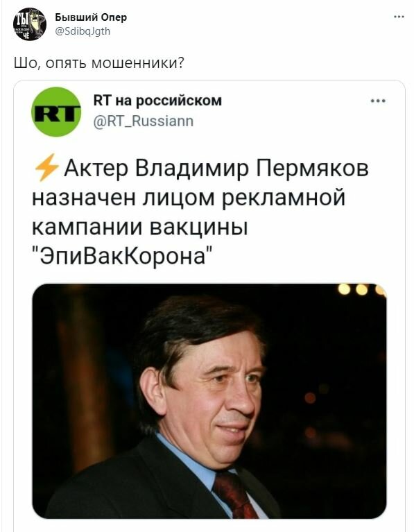This screenshot has height=532, width=414.
Task: Click the man's blue shirt collar
Action: [x=193, y=458]
